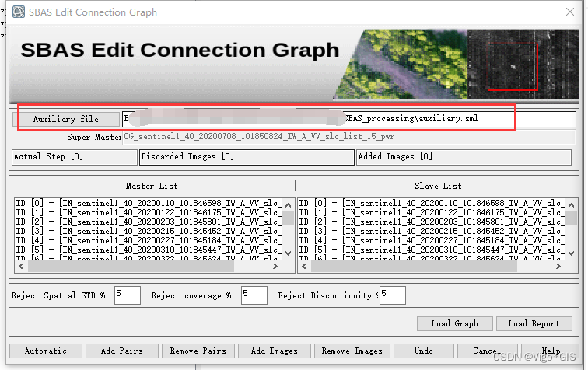The width and height of the screenshot is (588, 370).
Task: Click the Slave List scroll left arrow
Action: (304, 266)
